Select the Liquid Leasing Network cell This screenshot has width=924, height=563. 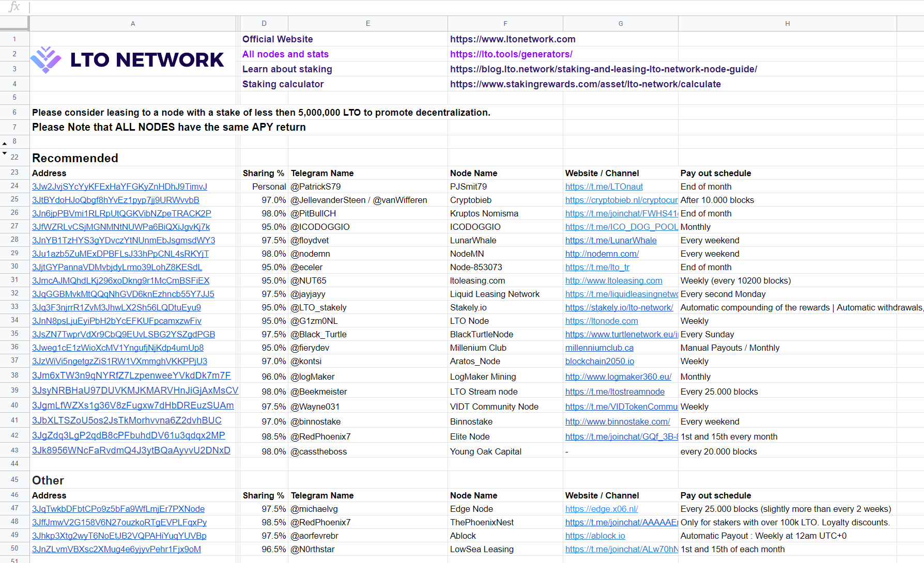coord(505,294)
